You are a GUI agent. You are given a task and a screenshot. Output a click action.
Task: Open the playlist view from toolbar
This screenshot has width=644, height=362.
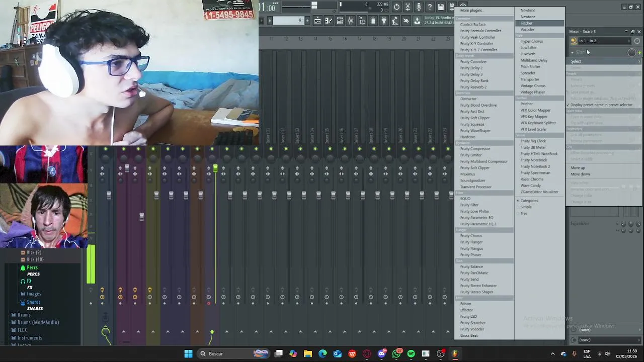317,21
